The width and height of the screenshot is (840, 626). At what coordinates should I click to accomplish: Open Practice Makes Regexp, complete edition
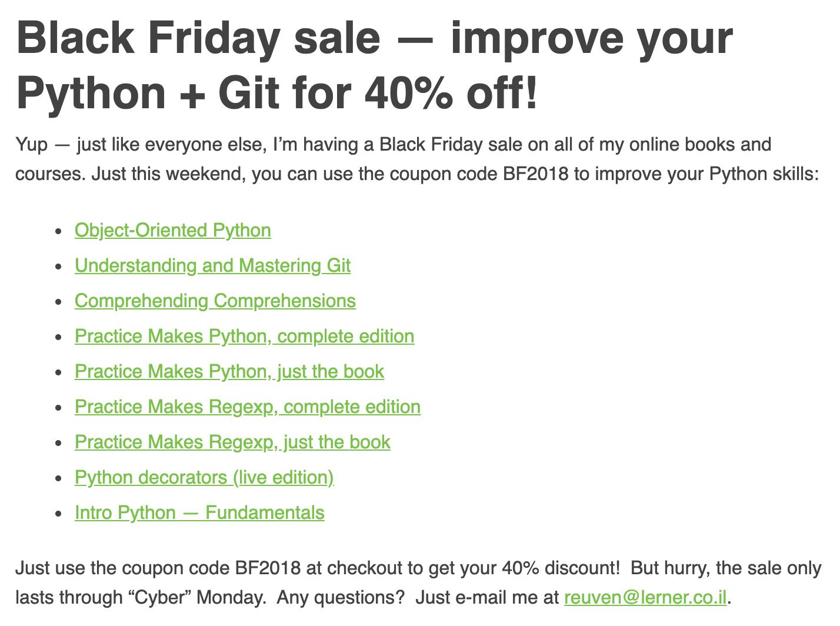pyautogui.click(x=248, y=407)
